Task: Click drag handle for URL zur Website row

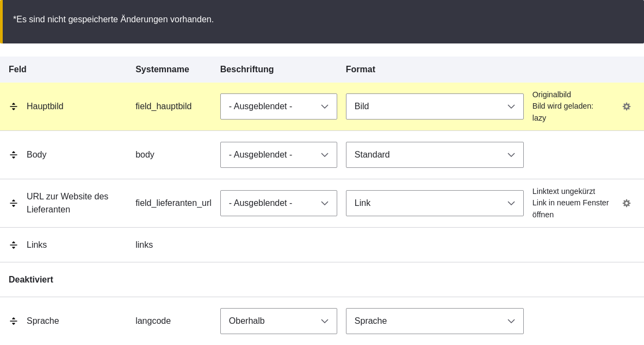Action: tap(14, 203)
